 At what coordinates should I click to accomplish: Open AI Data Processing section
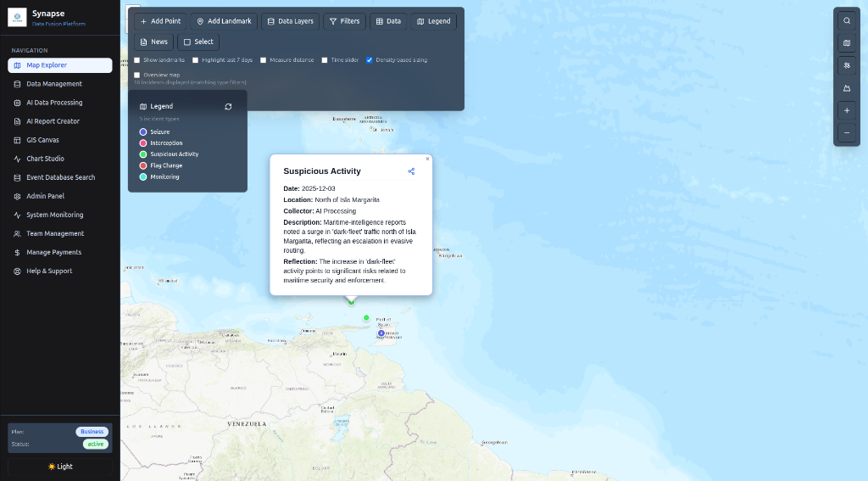[60, 103]
